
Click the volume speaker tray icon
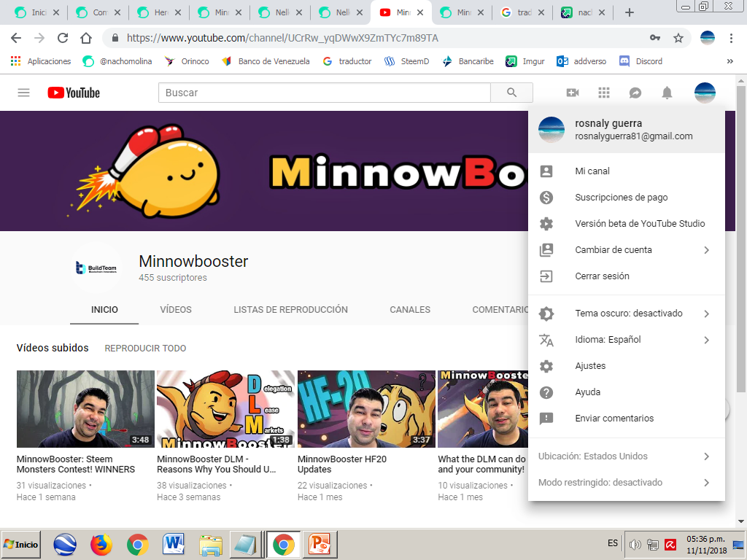click(635, 545)
